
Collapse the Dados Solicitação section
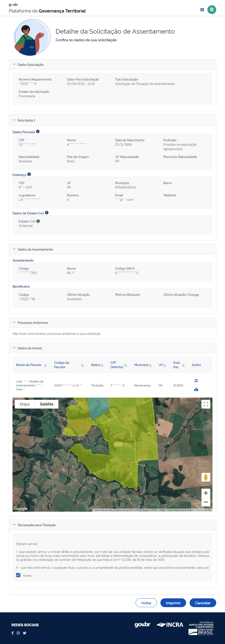coord(14,65)
